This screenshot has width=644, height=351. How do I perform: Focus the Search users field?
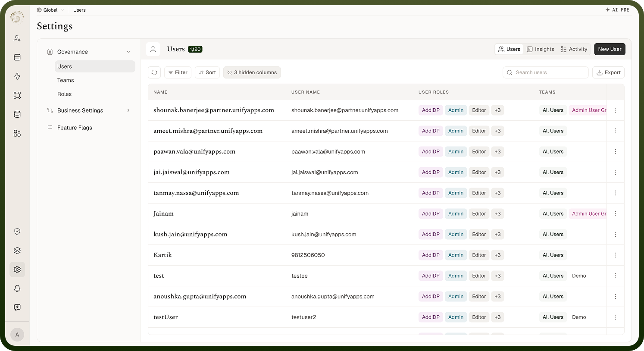(546, 72)
